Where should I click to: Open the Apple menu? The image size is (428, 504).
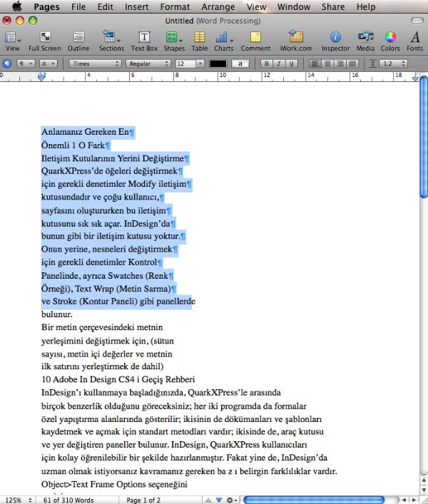[16, 6]
